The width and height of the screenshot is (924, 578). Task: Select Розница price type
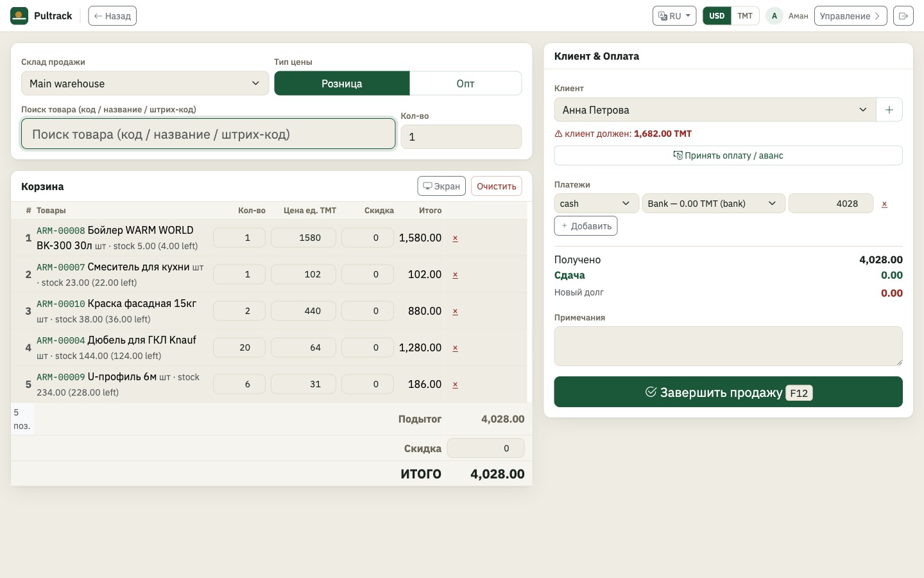pyautogui.click(x=342, y=83)
